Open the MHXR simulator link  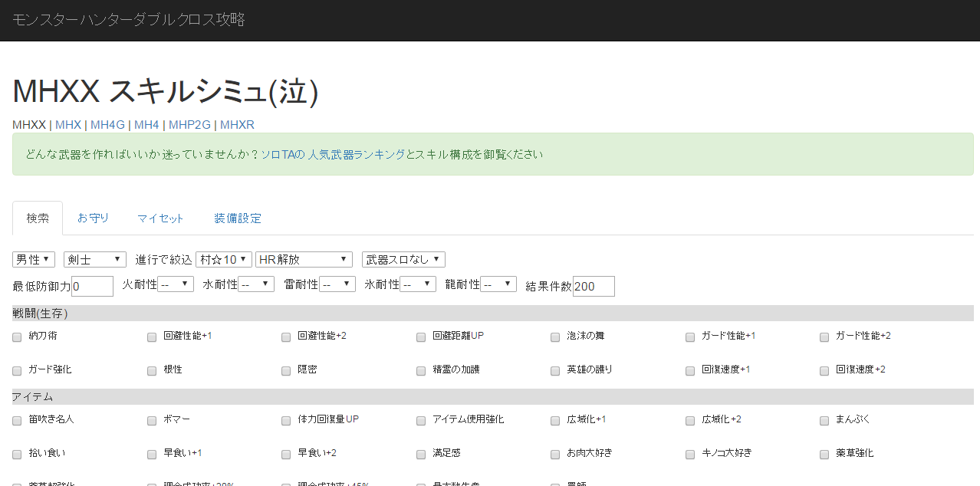point(237,125)
